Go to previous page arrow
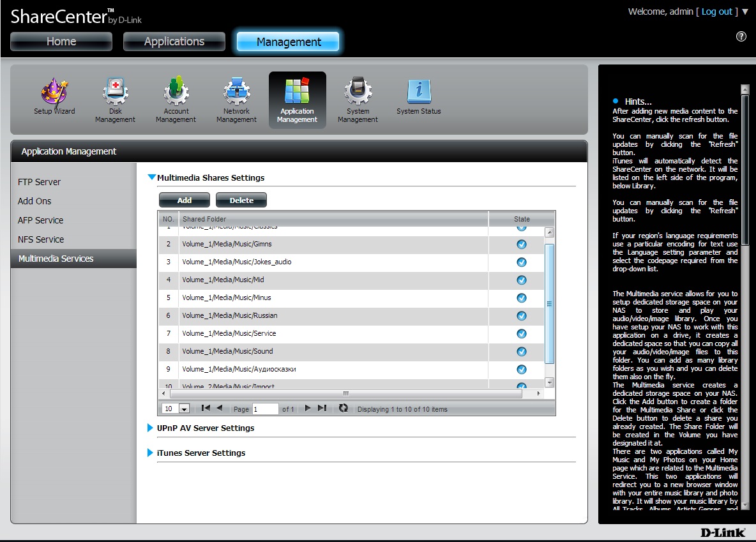756x542 pixels. (220, 409)
